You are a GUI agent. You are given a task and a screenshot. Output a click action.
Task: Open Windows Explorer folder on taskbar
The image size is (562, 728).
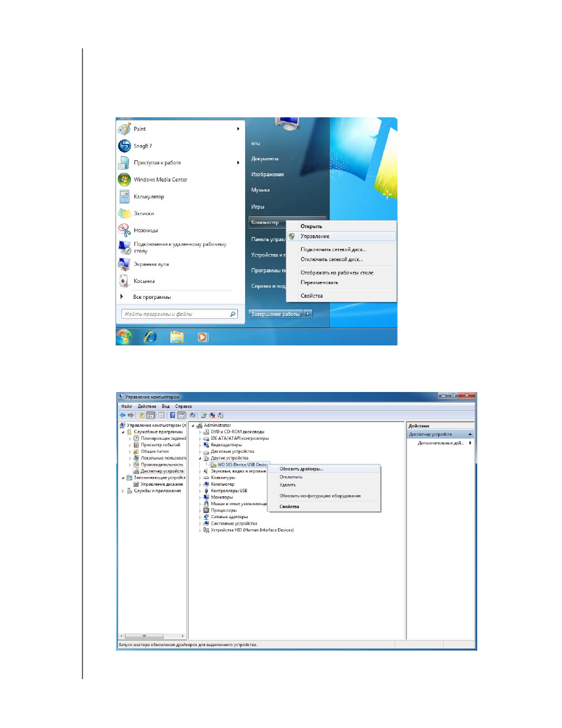(x=177, y=337)
